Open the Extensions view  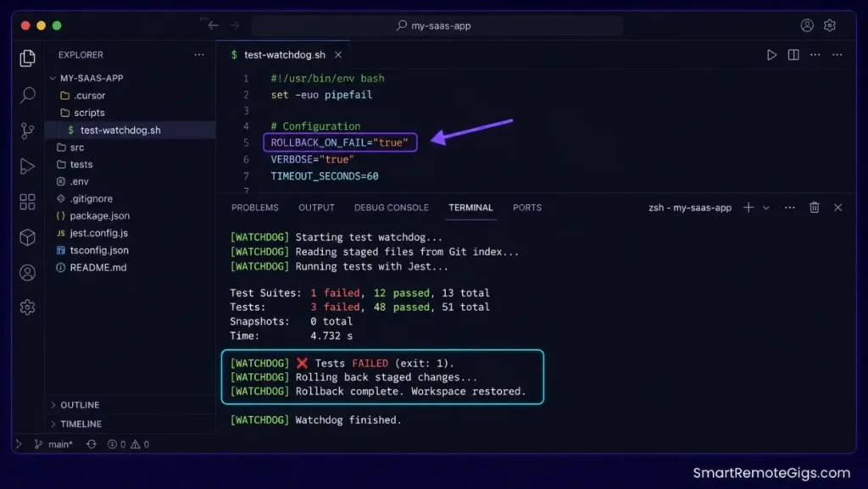point(27,202)
